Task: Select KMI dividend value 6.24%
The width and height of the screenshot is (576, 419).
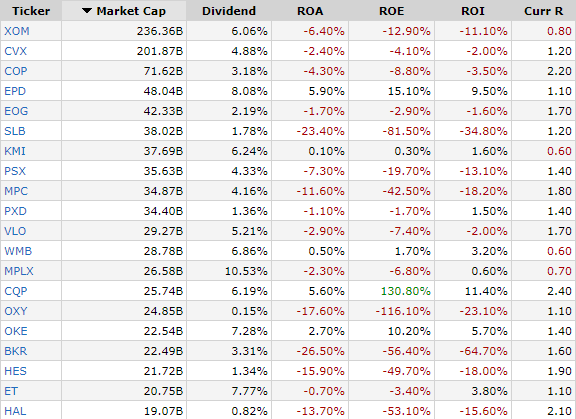Action: pos(249,151)
